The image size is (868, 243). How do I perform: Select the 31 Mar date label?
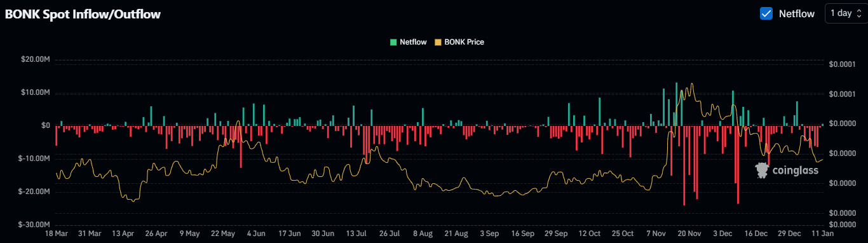point(90,233)
